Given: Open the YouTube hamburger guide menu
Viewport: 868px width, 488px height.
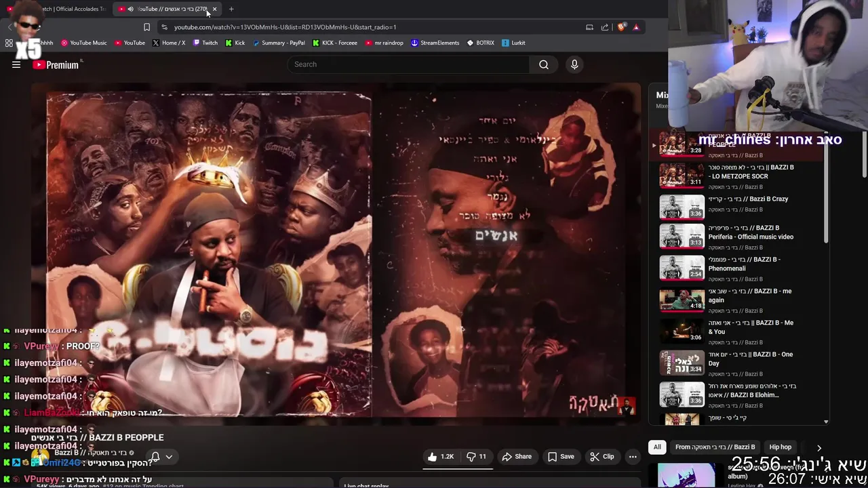Looking at the screenshot, I should click(x=16, y=64).
